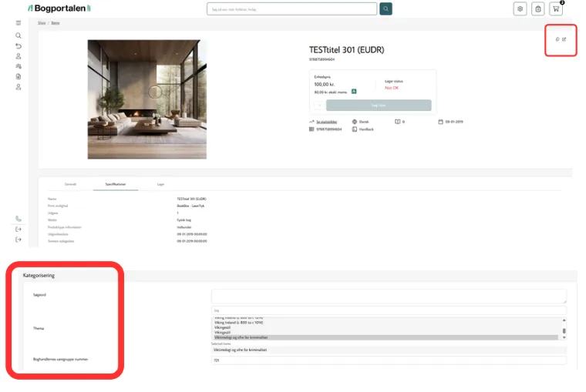Click the edit pencil icon at top right
The height and width of the screenshot is (392, 586).
564,39
